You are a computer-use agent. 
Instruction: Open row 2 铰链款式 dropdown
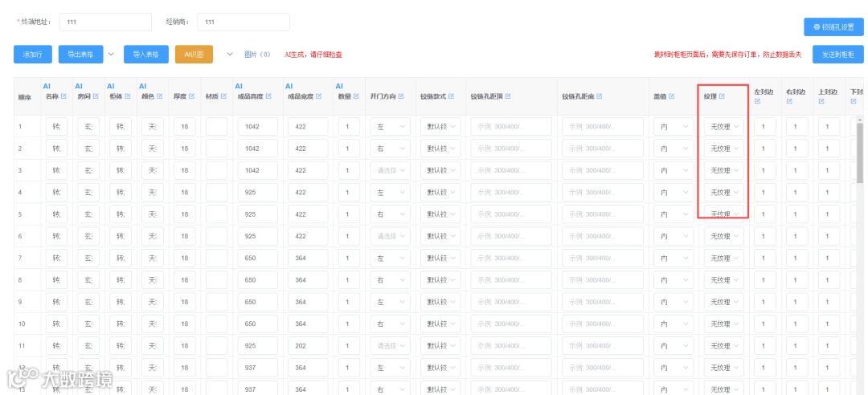click(x=440, y=149)
